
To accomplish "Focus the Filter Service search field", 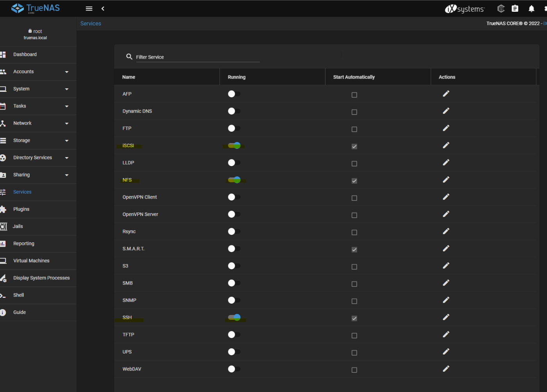I will 198,57.
